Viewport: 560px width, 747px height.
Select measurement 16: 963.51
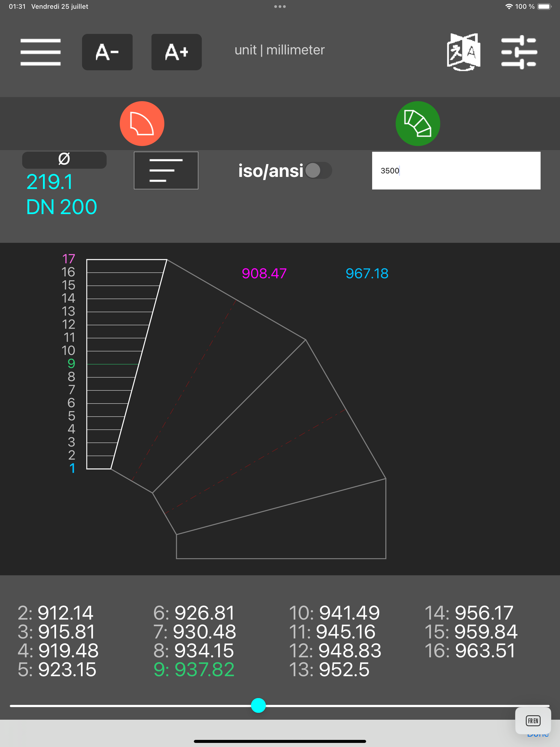click(470, 650)
